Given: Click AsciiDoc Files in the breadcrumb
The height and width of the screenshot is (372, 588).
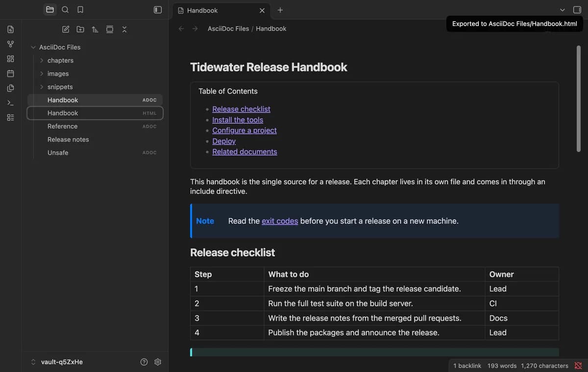Looking at the screenshot, I should pos(228,28).
